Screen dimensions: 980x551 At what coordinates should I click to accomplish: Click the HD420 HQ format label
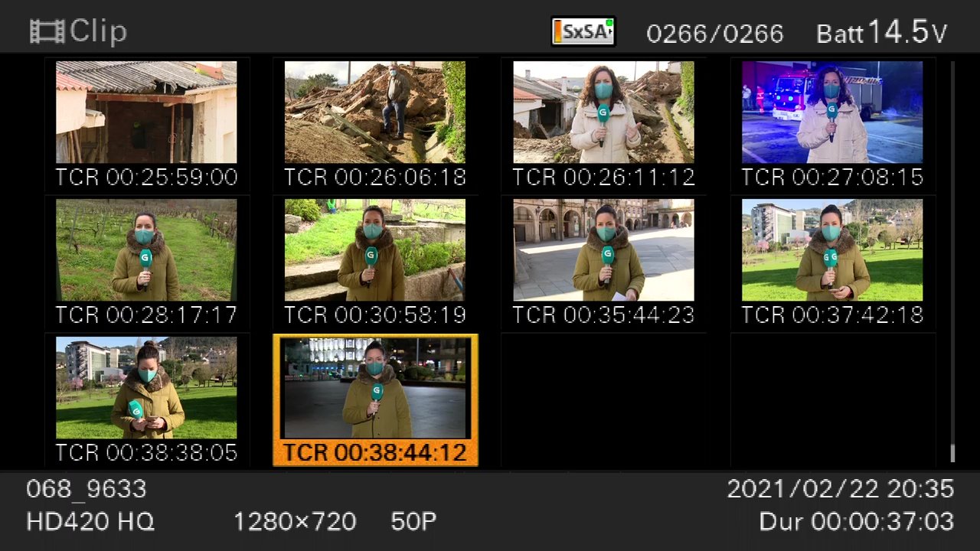coord(90,522)
